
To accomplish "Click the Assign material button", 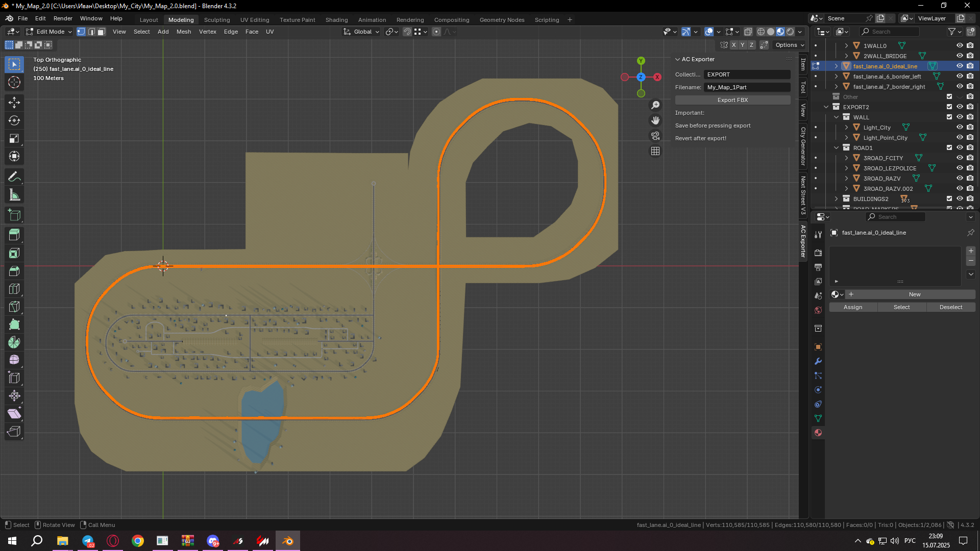I will tap(853, 307).
